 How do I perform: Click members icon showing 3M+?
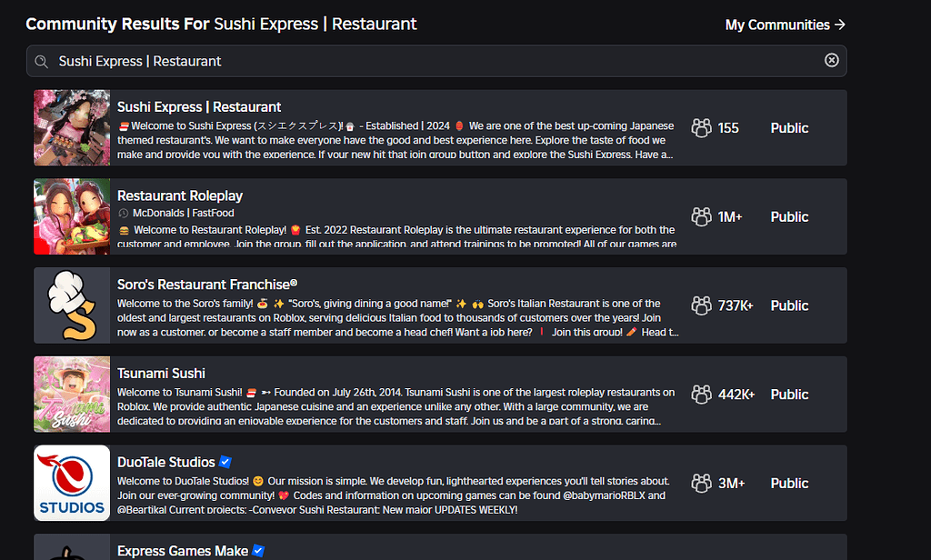coord(701,483)
